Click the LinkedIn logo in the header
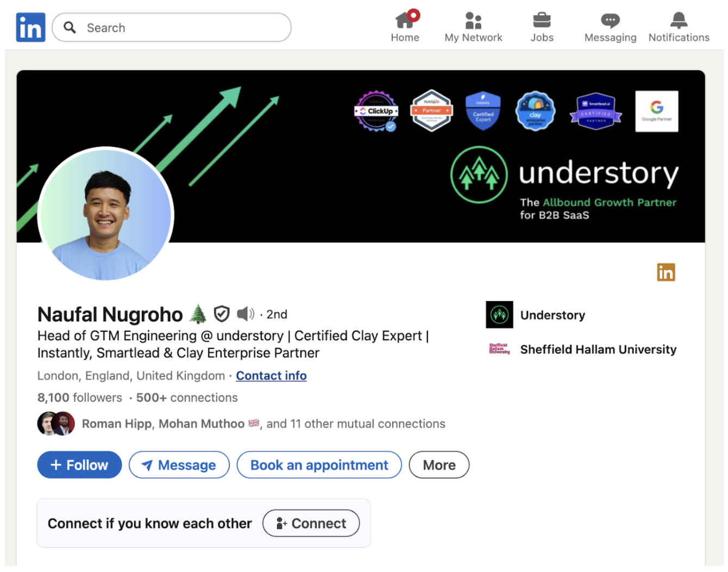728x572 pixels. pos(30,27)
